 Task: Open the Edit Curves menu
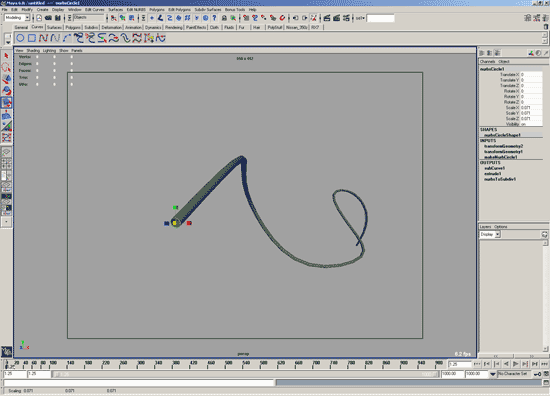(94, 9)
